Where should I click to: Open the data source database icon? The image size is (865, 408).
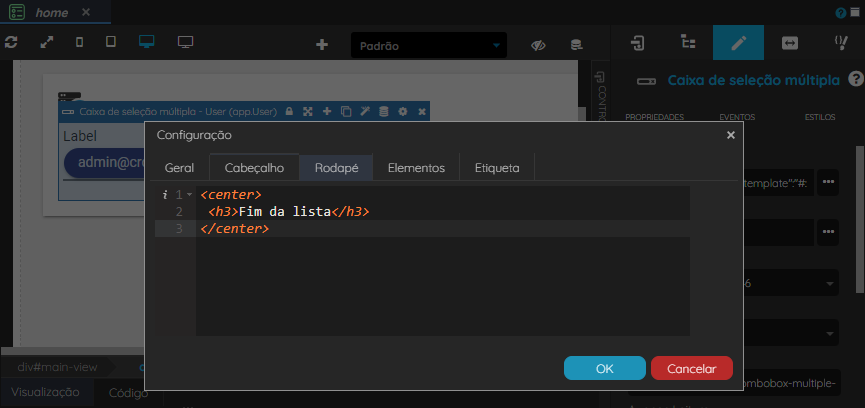pyautogui.click(x=576, y=45)
